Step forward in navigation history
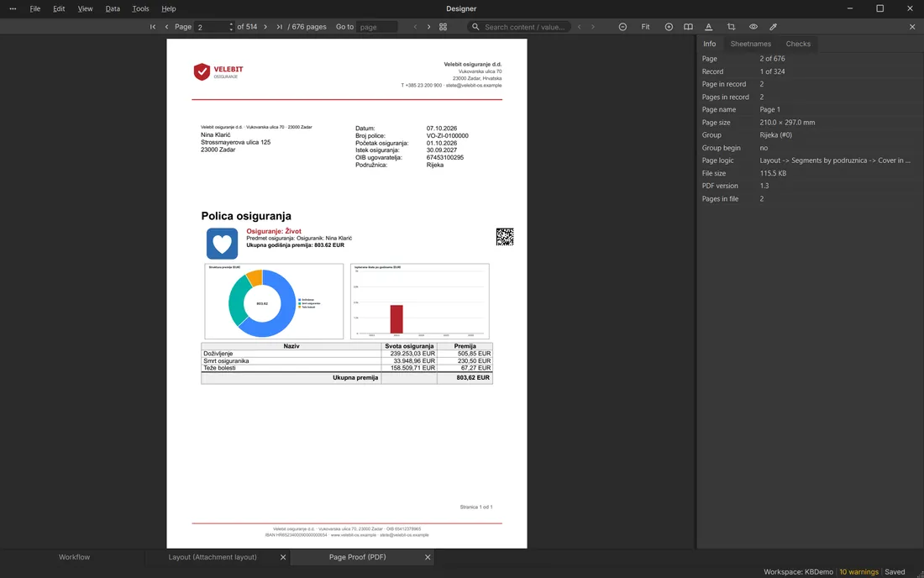 tap(428, 27)
